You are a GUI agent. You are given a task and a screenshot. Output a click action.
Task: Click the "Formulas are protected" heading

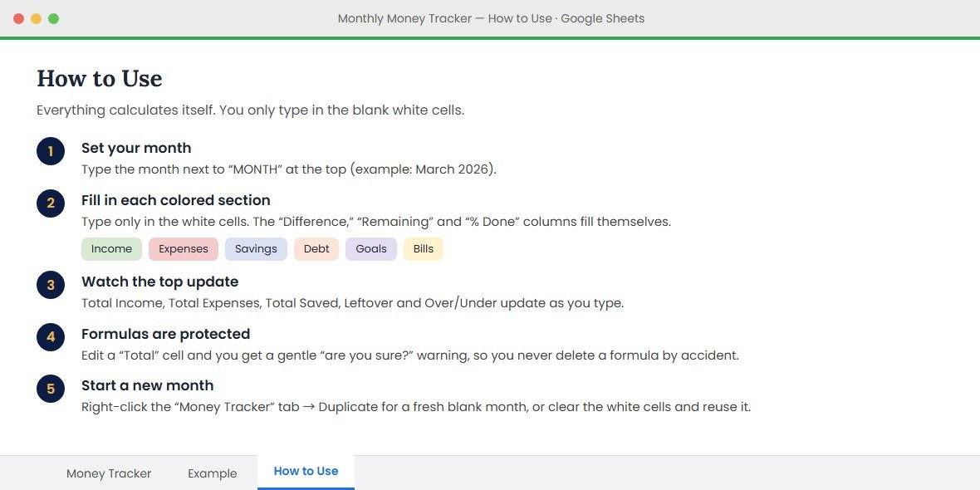[x=165, y=335]
